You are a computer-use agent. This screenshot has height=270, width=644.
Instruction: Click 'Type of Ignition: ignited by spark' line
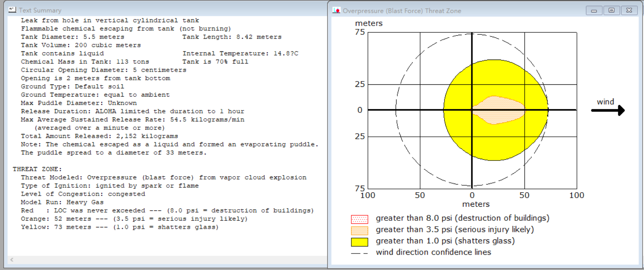[110, 186]
